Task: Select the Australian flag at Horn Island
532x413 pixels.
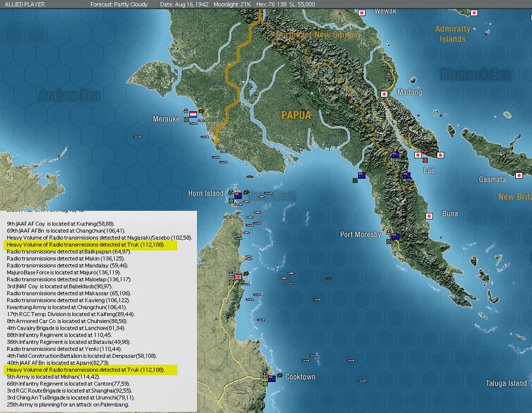Action: pyautogui.click(x=238, y=196)
